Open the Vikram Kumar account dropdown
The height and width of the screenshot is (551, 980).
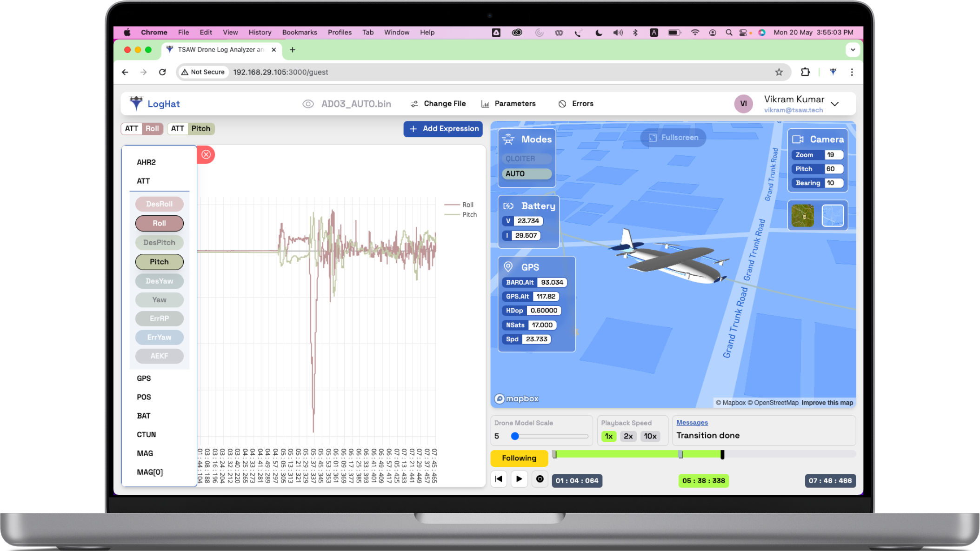(x=835, y=104)
